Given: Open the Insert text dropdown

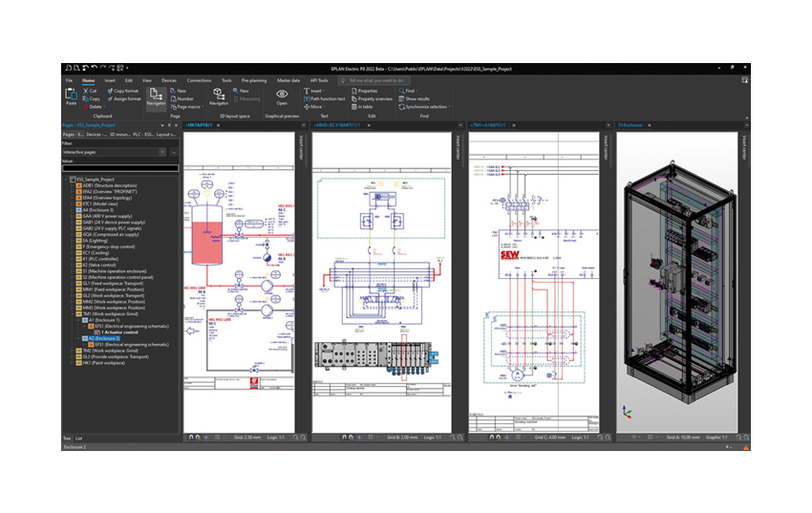Looking at the screenshot, I should pos(324,91).
